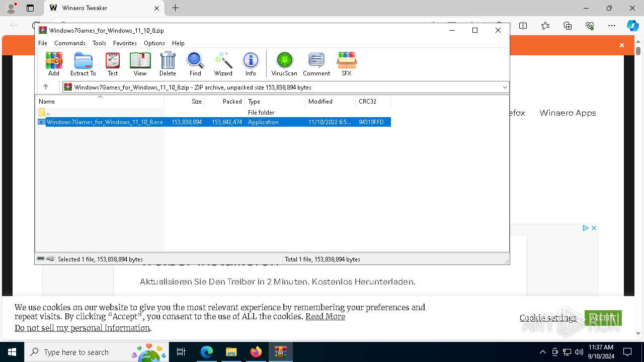Click the Winaero Apps nav link
Viewport: 644px width, 362px height.
[568, 113]
